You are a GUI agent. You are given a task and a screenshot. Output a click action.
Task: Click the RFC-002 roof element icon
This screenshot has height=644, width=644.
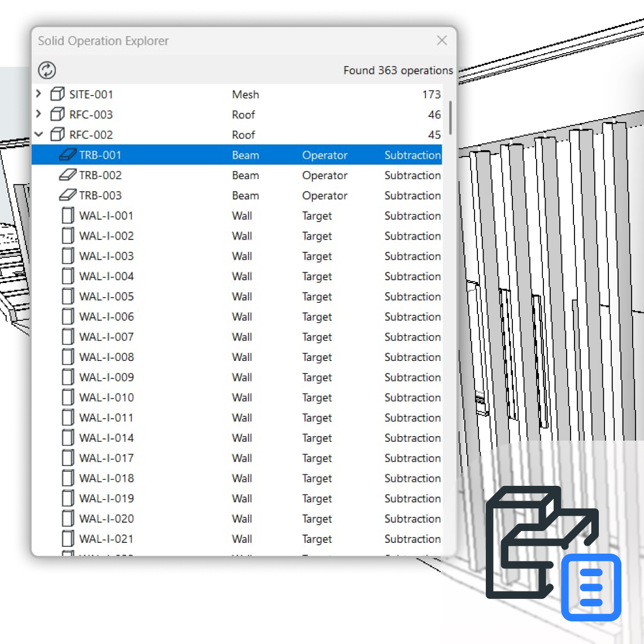pyautogui.click(x=57, y=135)
